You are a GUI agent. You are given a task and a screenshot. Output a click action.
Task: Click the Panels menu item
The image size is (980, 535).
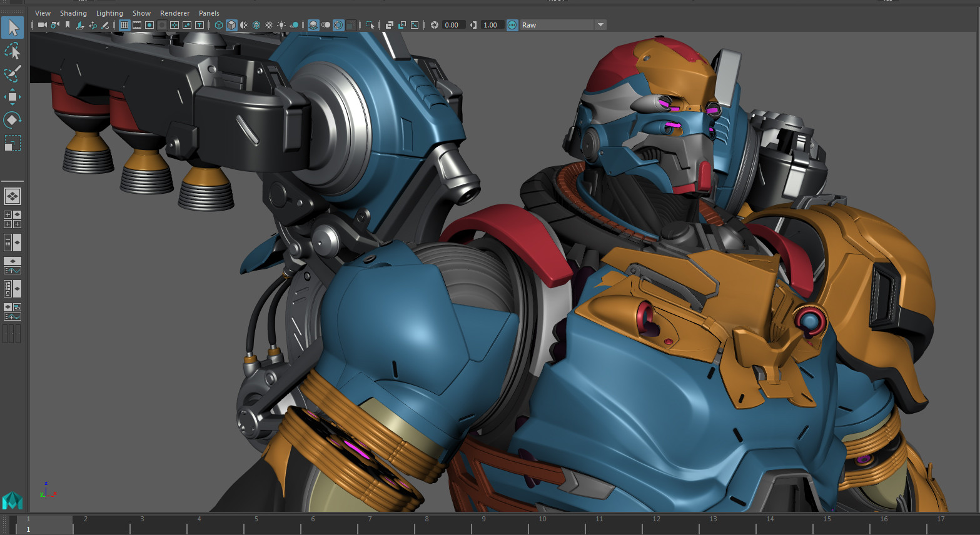(208, 12)
